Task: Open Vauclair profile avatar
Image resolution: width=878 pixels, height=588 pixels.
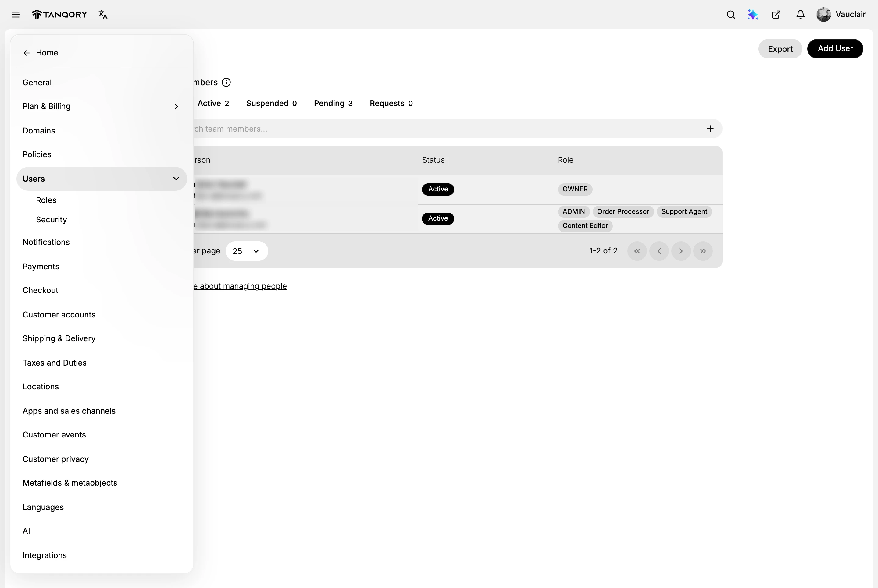Action: (823, 15)
